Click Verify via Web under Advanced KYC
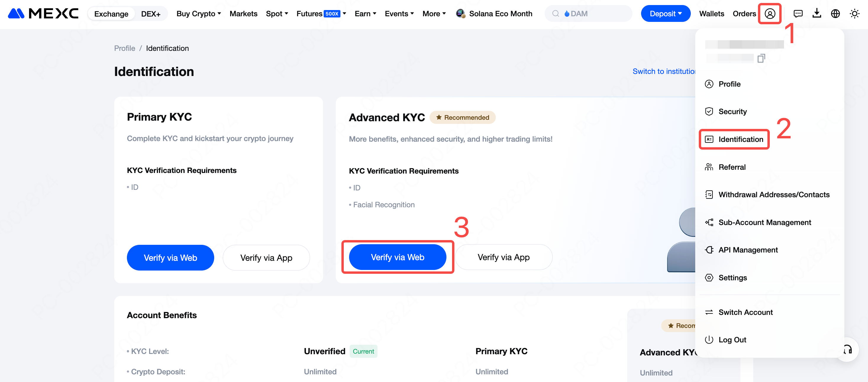 pyautogui.click(x=397, y=257)
